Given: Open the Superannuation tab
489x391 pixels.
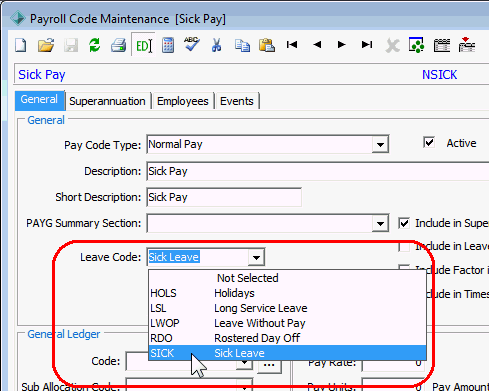Looking at the screenshot, I should click(x=107, y=101).
